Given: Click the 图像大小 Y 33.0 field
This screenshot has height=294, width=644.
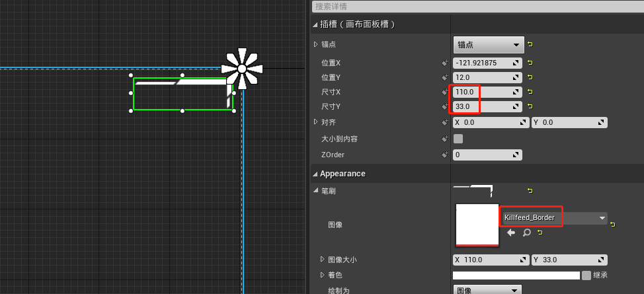Looking at the screenshot, I should pos(569,260).
